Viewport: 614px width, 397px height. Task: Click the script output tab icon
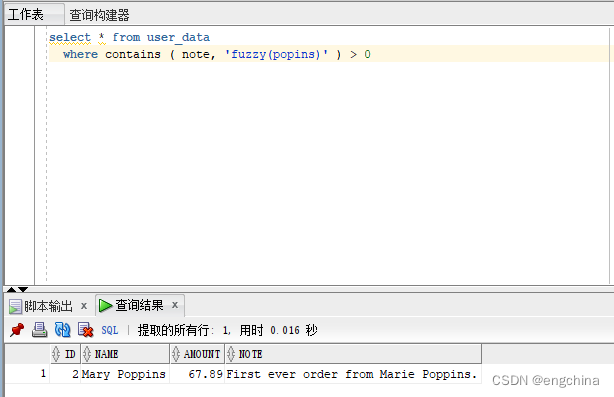click(15, 306)
